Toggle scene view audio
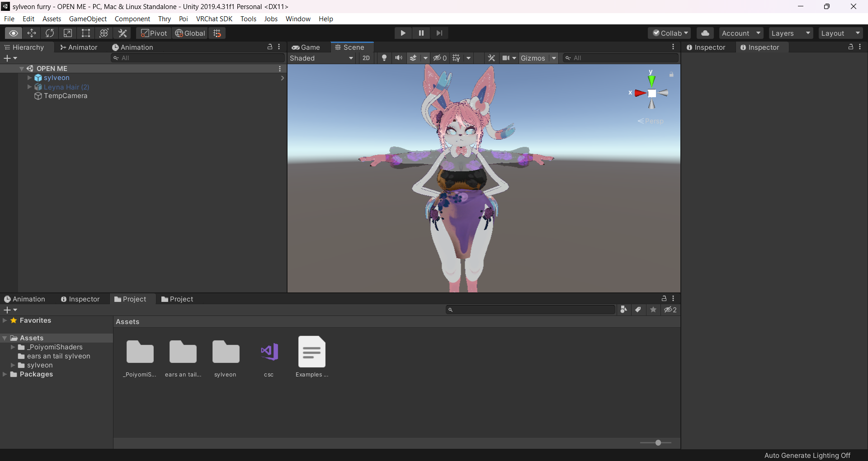The image size is (868, 461). (399, 58)
